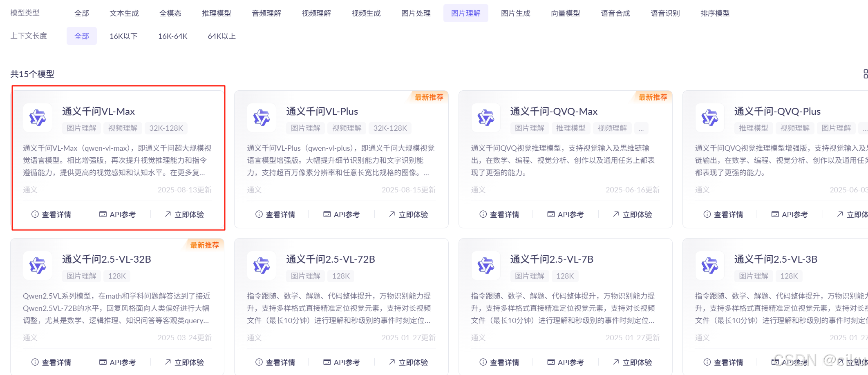
Task: Click 立即体验 for 通义千问VL-Max
Action: coord(184,214)
